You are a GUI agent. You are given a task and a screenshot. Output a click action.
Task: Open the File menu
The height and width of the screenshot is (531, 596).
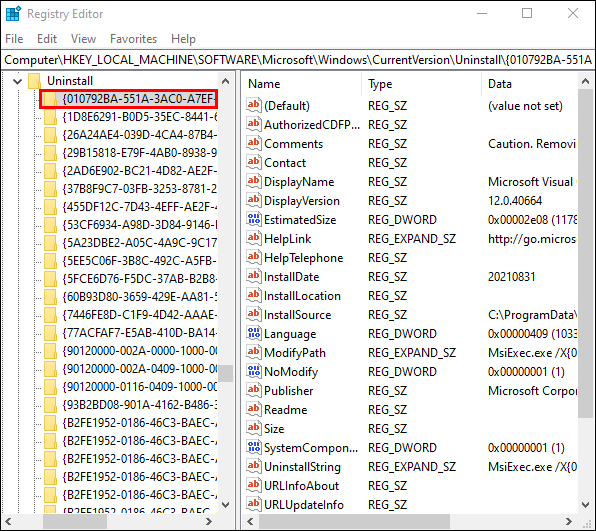(14, 39)
